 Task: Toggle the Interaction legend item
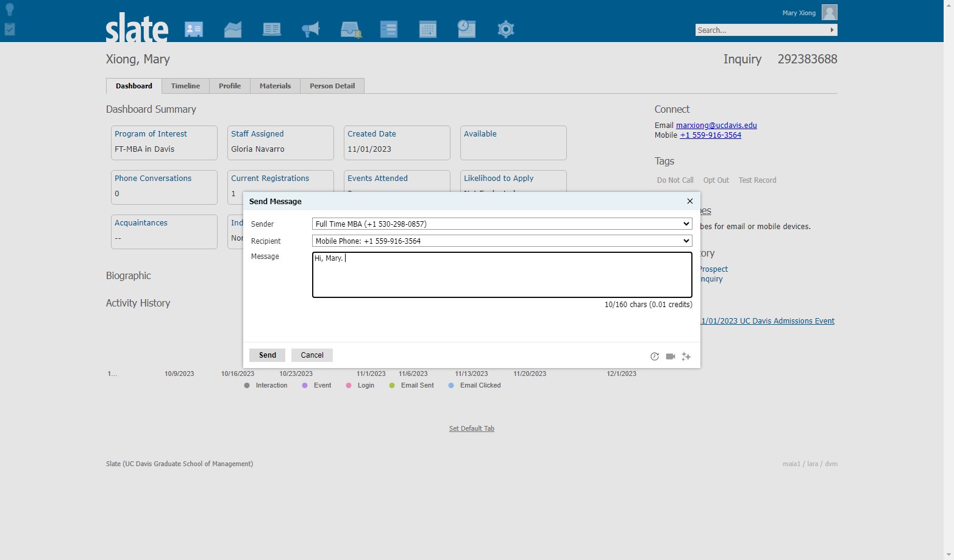[266, 386]
